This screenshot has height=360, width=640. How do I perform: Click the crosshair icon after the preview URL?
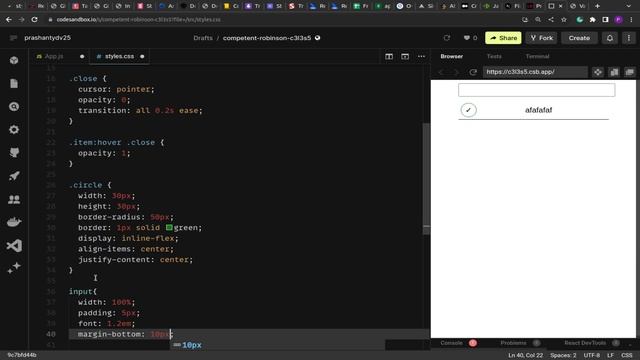[598, 72]
